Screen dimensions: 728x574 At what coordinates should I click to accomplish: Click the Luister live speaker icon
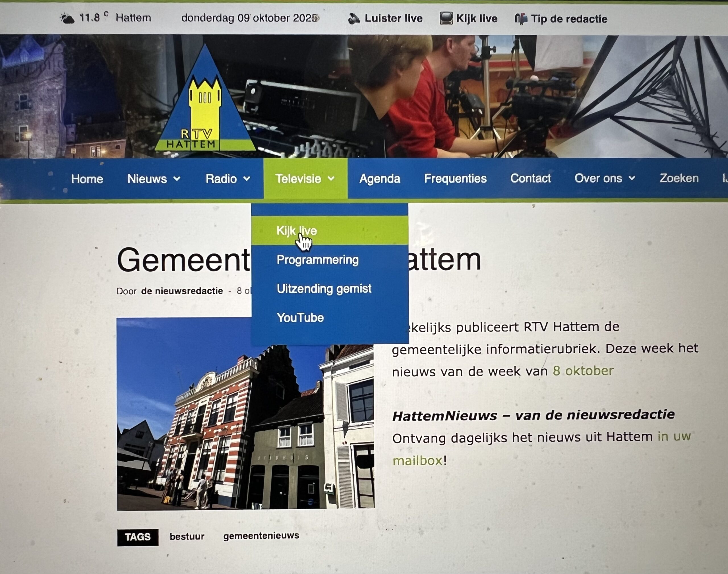tap(354, 18)
